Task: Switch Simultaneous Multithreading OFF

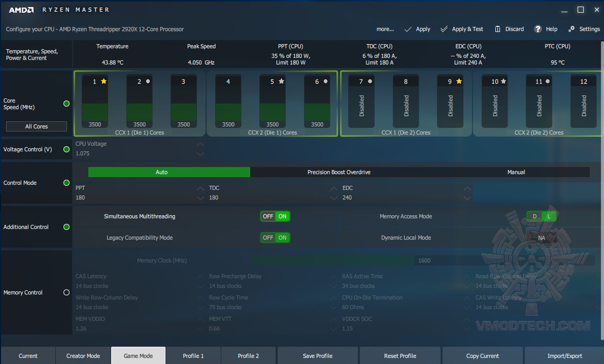Action: [x=267, y=216]
